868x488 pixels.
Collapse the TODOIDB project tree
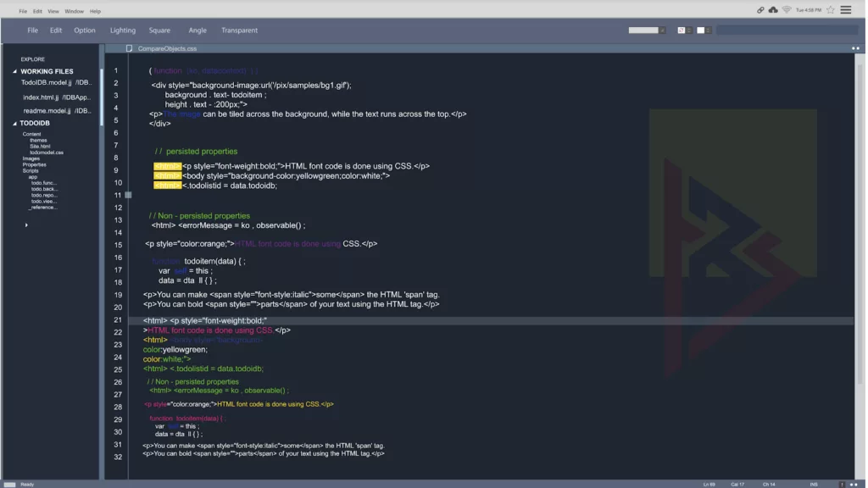coord(14,124)
